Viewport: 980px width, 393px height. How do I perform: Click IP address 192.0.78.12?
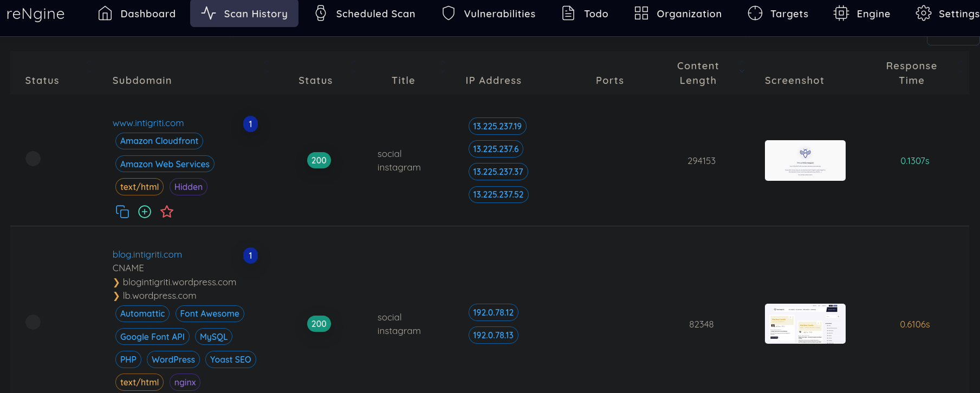tap(493, 312)
